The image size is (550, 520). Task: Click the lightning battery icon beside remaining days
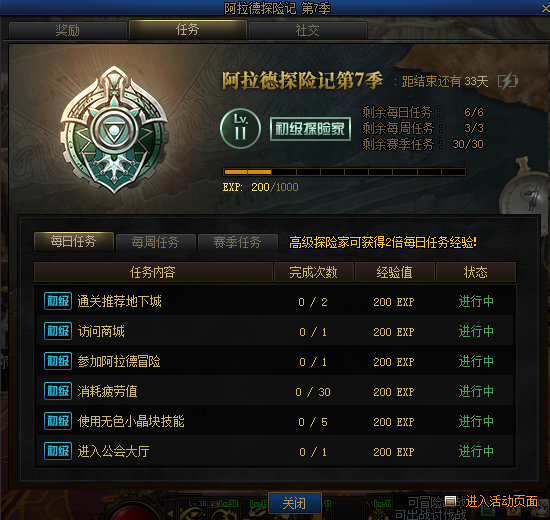[x=508, y=81]
